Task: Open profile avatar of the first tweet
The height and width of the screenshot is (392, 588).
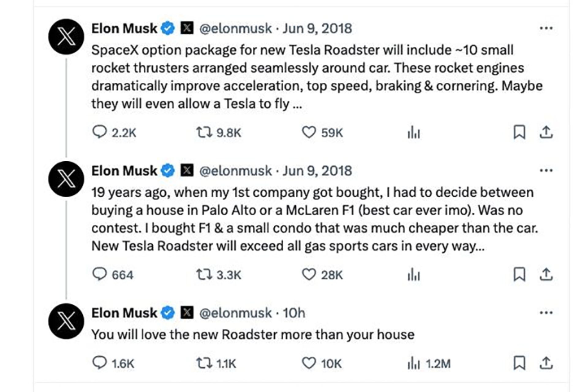Action: pos(66,37)
